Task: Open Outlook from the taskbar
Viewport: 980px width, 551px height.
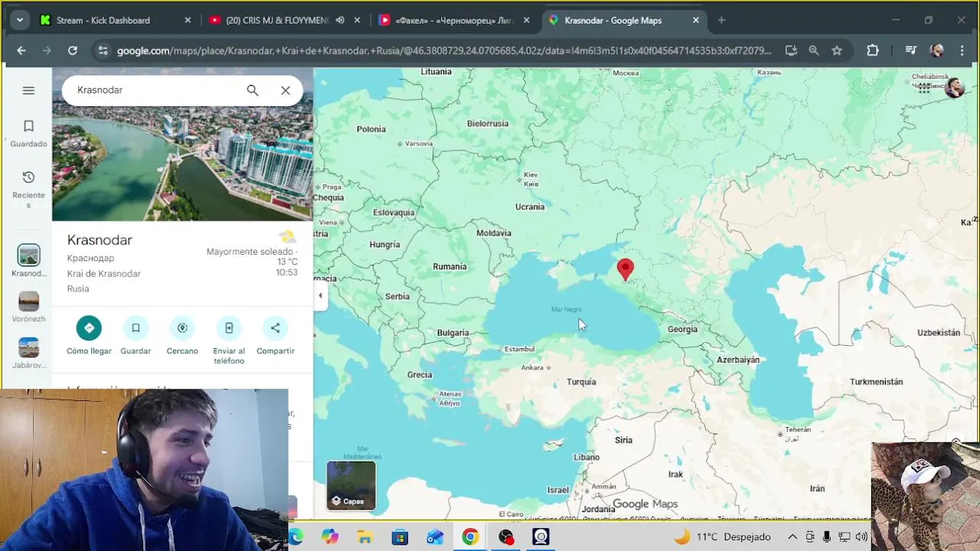Action: tap(435, 537)
